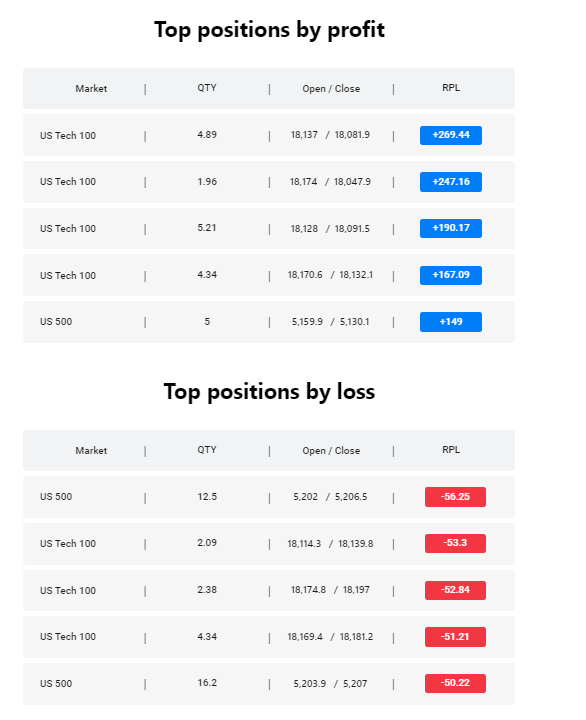Viewport: 586px width, 720px height.
Task: Click the +167.09 blue badge
Action: (451, 275)
